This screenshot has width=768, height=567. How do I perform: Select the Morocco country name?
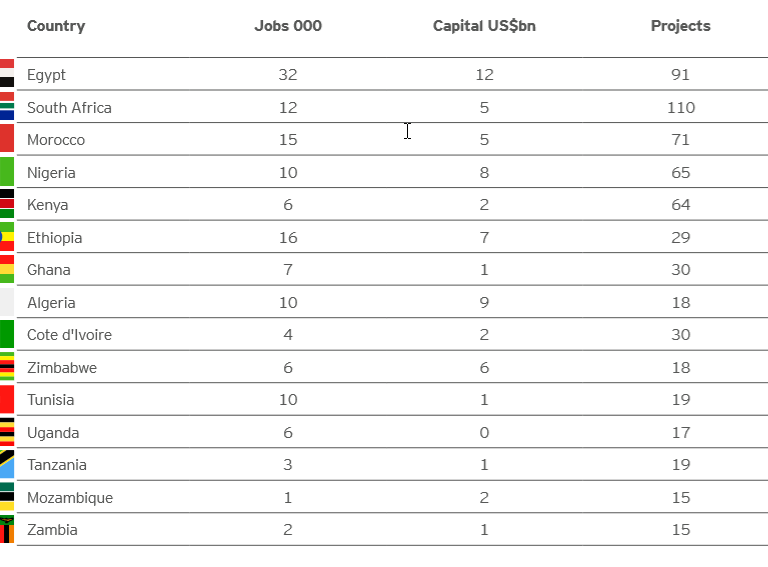pos(56,140)
